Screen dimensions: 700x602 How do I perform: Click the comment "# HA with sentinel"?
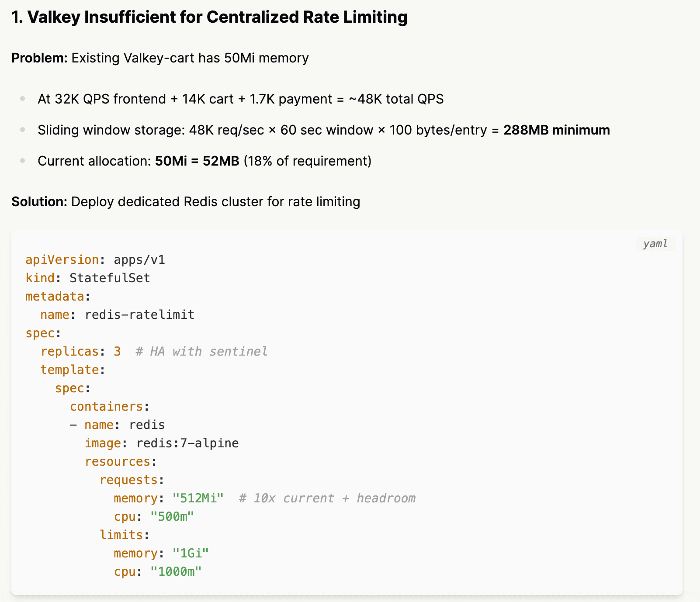(201, 352)
